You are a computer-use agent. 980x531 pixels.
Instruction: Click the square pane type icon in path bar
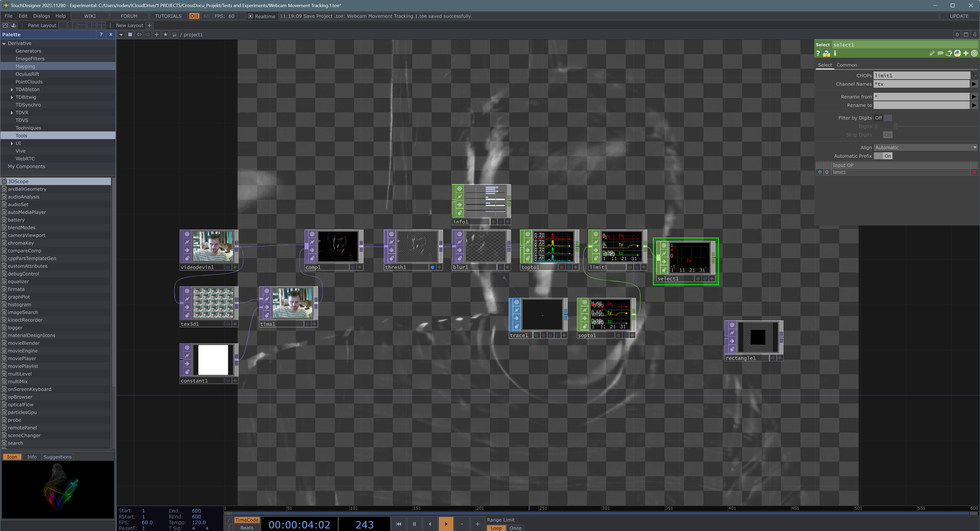[130, 35]
